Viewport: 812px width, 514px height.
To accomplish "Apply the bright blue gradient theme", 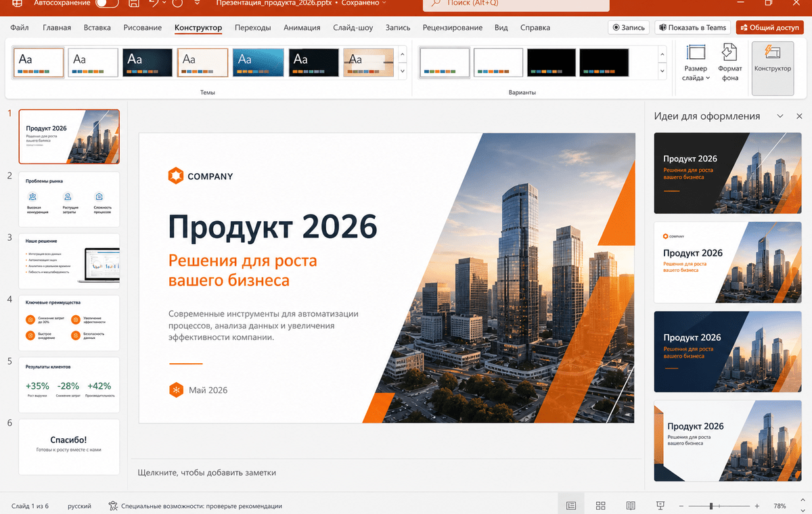I will (x=258, y=62).
